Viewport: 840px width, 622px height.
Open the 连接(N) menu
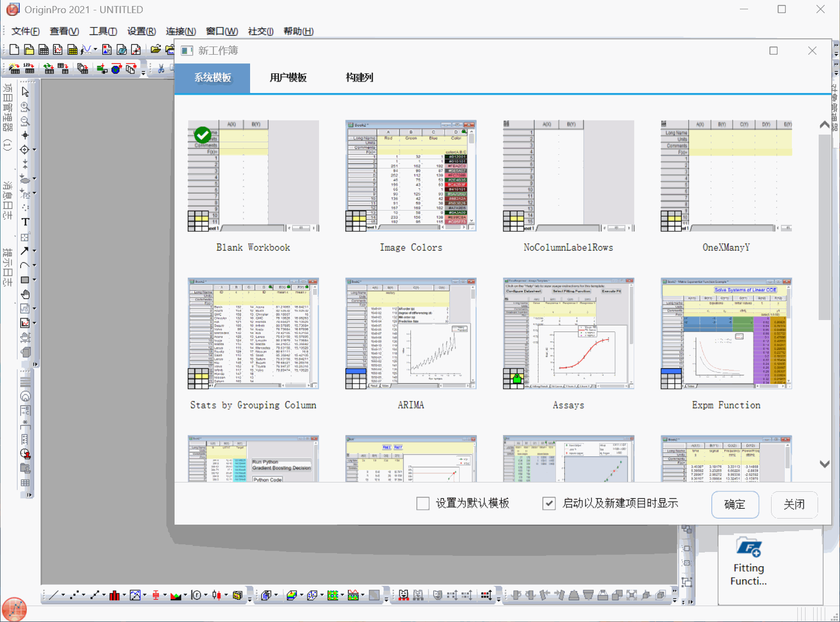point(181,31)
